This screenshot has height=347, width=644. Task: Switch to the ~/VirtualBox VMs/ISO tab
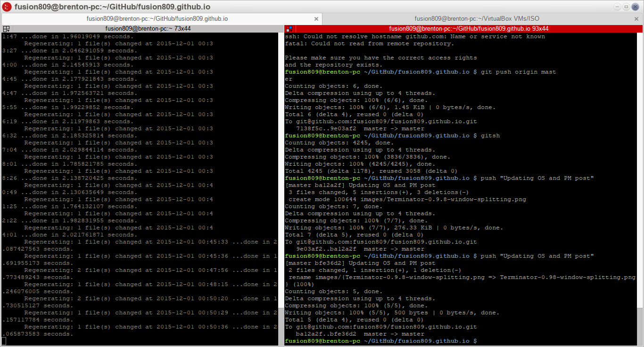[x=477, y=19]
